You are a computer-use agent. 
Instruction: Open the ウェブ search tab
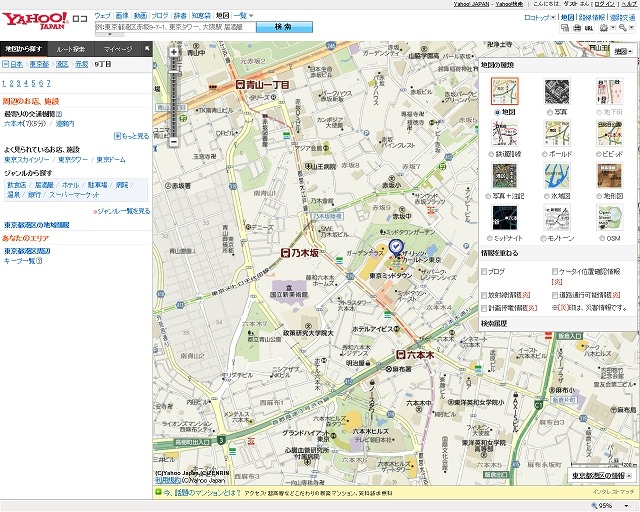[x=102, y=16]
